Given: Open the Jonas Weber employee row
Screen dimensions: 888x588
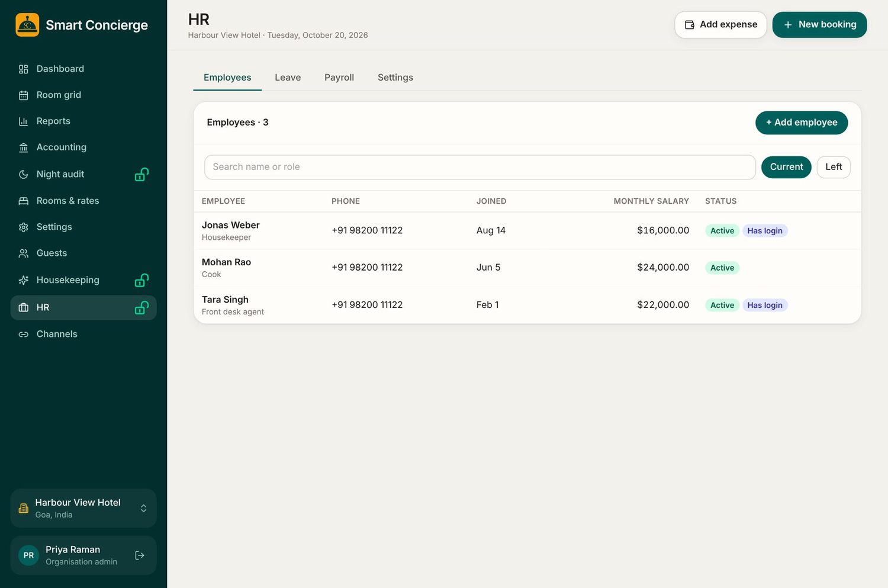Looking at the screenshot, I should (527, 231).
